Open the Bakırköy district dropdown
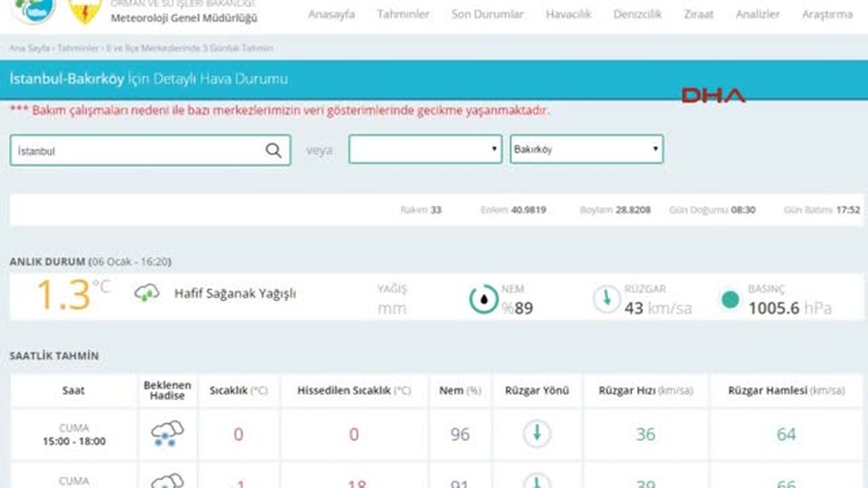 587,149
